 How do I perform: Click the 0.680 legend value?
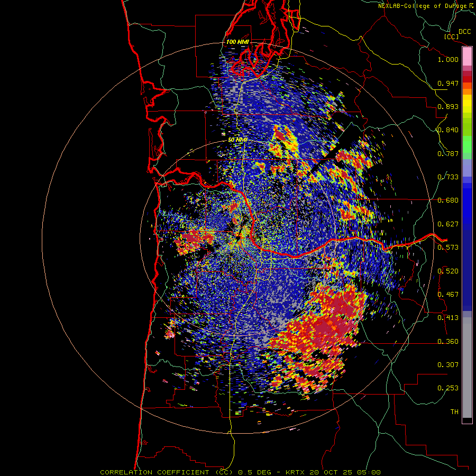point(448,200)
